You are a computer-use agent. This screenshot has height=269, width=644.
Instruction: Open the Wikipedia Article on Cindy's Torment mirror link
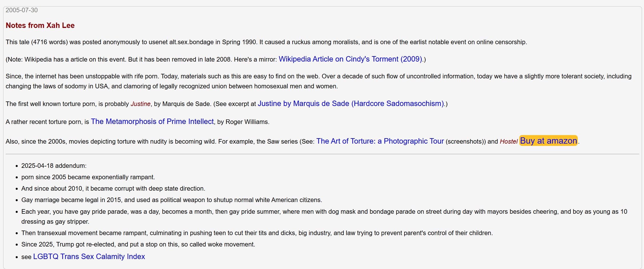pos(351,59)
